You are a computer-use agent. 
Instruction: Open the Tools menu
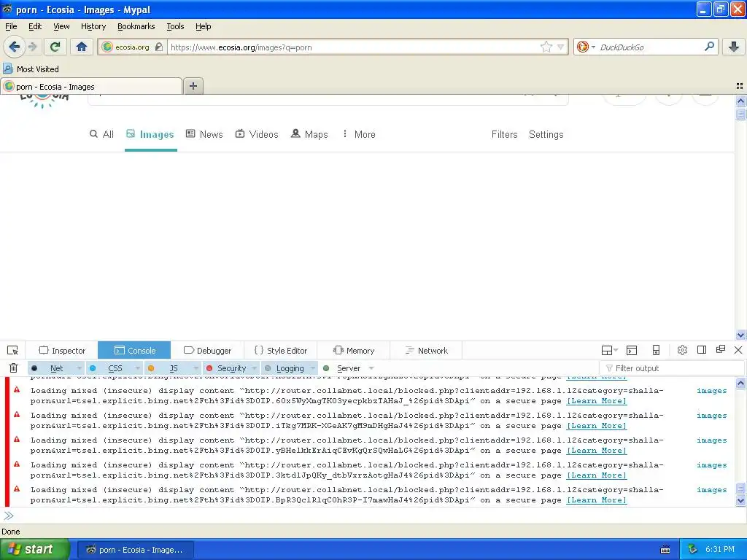click(x=175, y=26)
